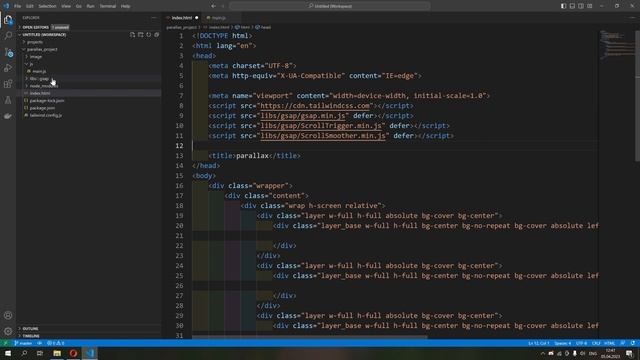Click the New Folder icon in Explorer
The width and height of the screenshot is (640, 360).
point(140,35)
